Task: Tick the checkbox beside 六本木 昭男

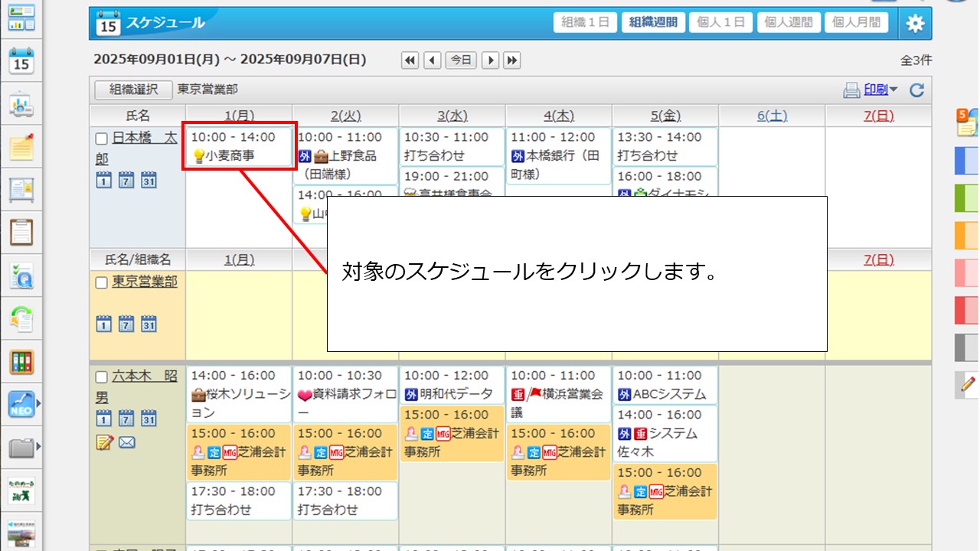Action: [x=102, y=377]
